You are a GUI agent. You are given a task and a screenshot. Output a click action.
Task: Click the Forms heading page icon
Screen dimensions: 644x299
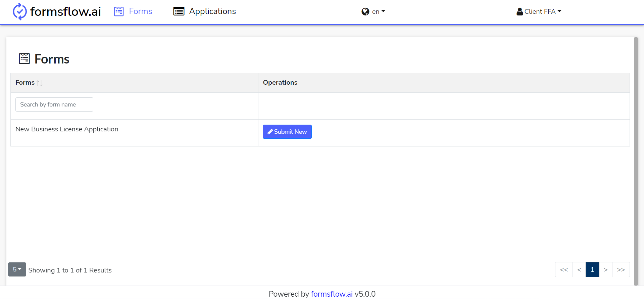pos(24,59)
